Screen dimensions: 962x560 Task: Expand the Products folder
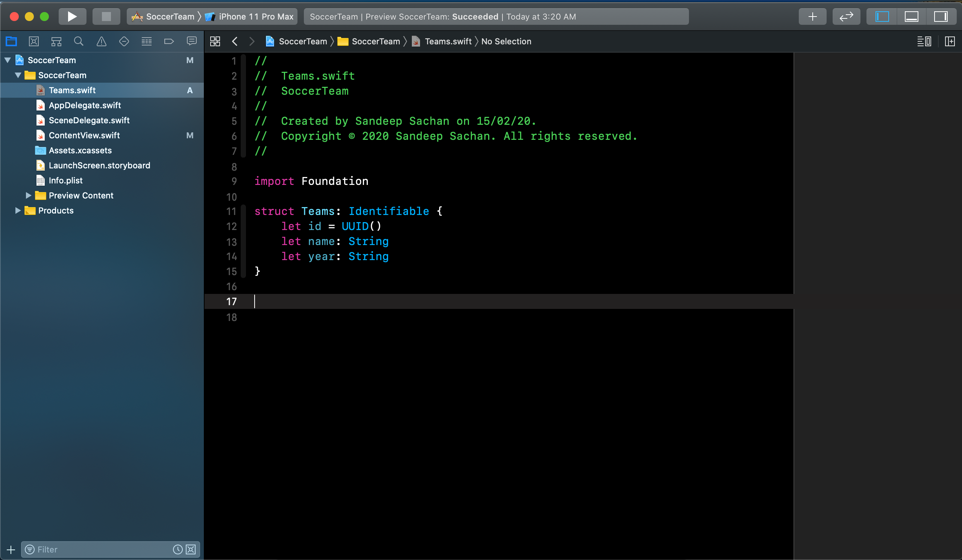click(18, 210)
